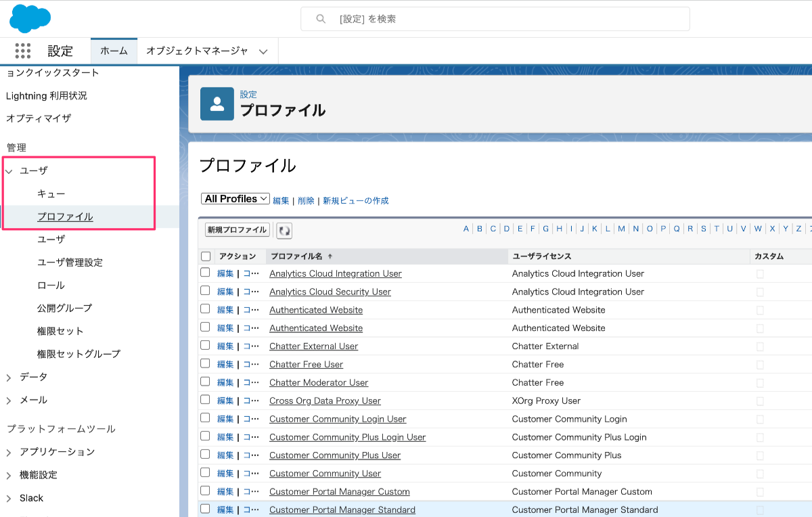Image resolution: width=812 pixels, height=517 pixels.
Task: Toggle the select-all checkbox in table header
Action: click(x=206, y=256)
